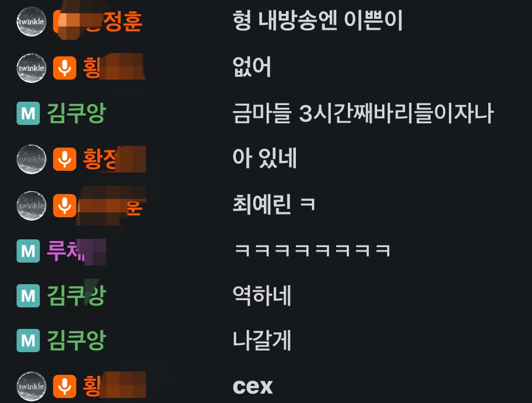
Task: Click the M badge next to the purple username
Action: pos(28,251)
